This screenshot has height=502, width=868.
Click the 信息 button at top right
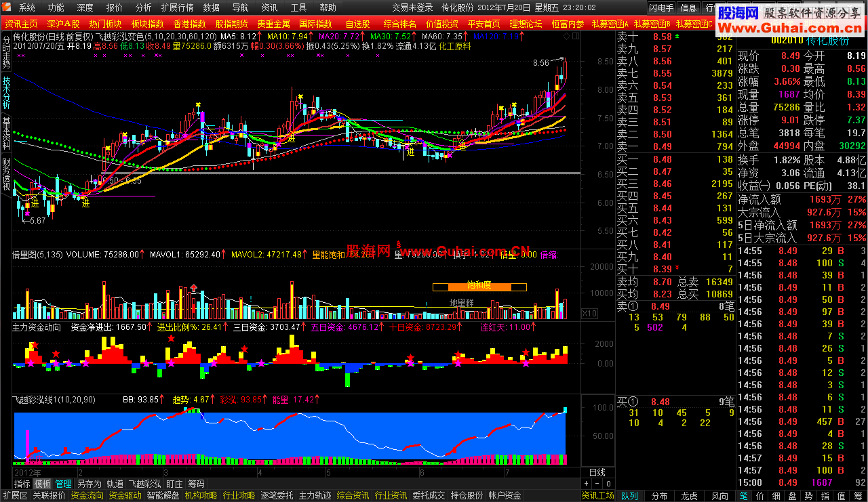point(688,8)
